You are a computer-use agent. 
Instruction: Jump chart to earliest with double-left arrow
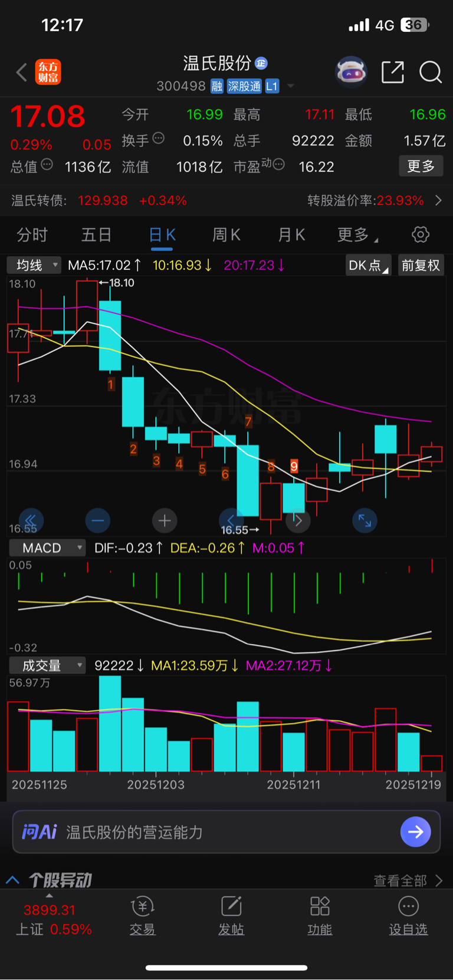[31, 520]
